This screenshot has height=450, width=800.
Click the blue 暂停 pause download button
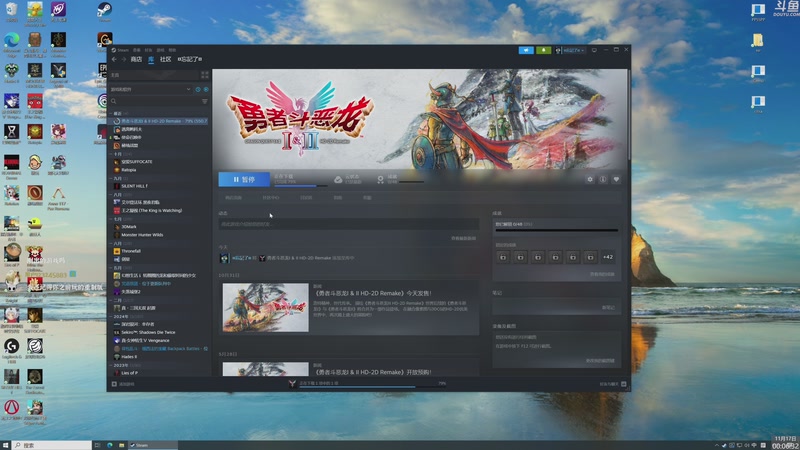[244, 180]
